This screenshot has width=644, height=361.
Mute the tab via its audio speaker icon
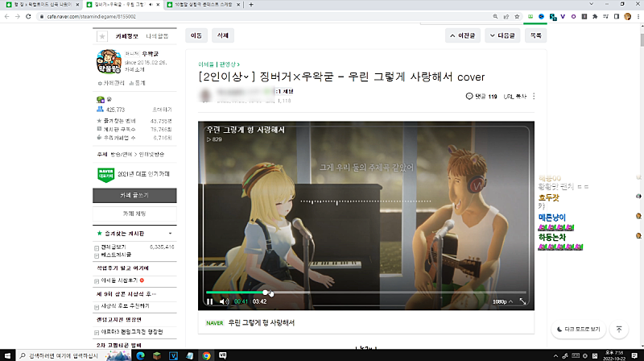coord(151,5)
